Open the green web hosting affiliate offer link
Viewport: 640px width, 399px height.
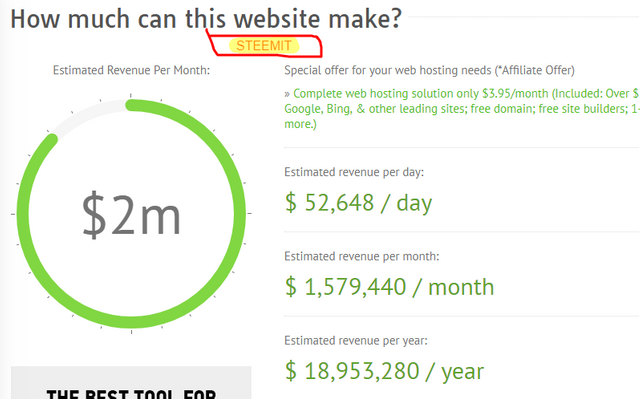pos(462,109)
